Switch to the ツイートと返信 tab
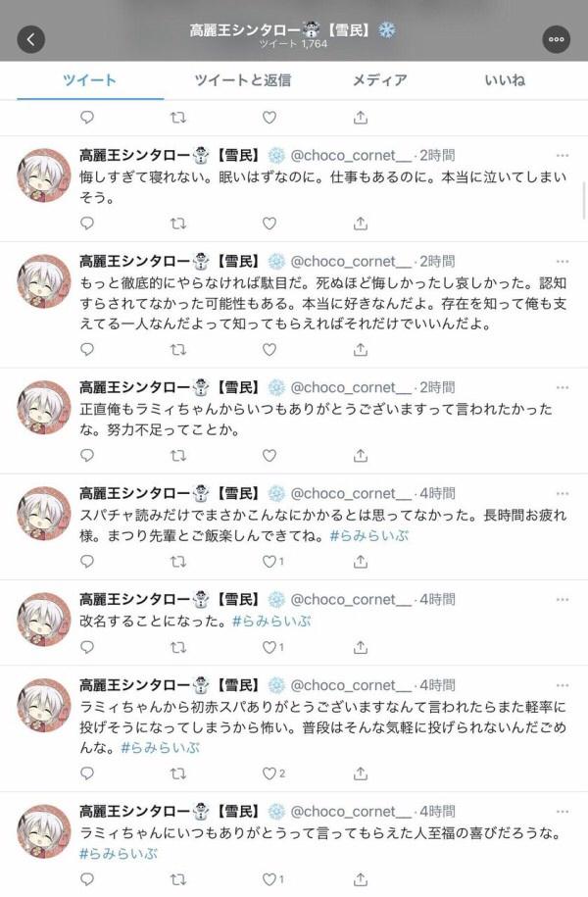Screen dimensions: 588x897 [x=242, y=80]
